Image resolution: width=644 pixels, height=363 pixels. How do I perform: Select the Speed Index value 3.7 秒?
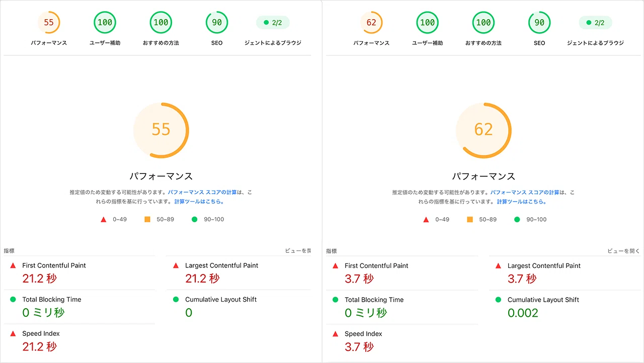click(359, 347)
